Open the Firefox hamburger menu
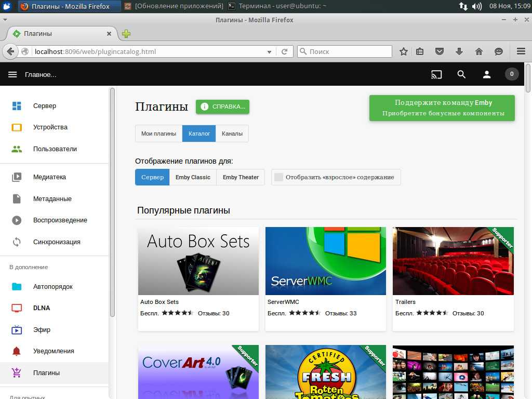532x399 pixels. (x=521, y=51)
